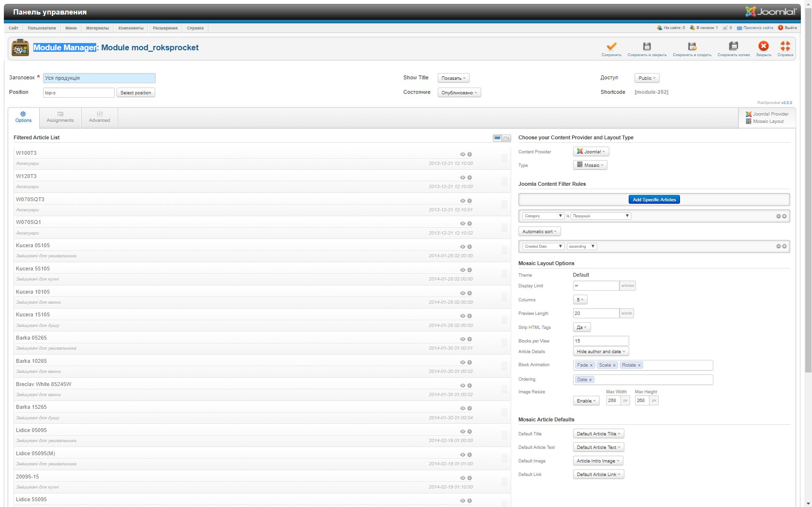812x507 pixels.
Task: Click the Save (Сохранить) checkmark icon
Action: pyautogui.click(x=611, y=46)
